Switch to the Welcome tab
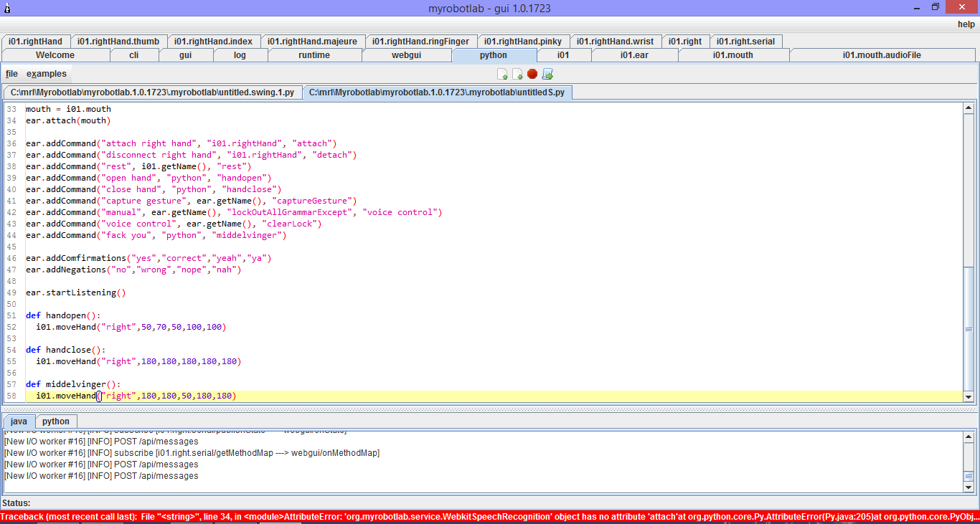Viewport: 980px width, 524px height. click(x=55, y=55)
